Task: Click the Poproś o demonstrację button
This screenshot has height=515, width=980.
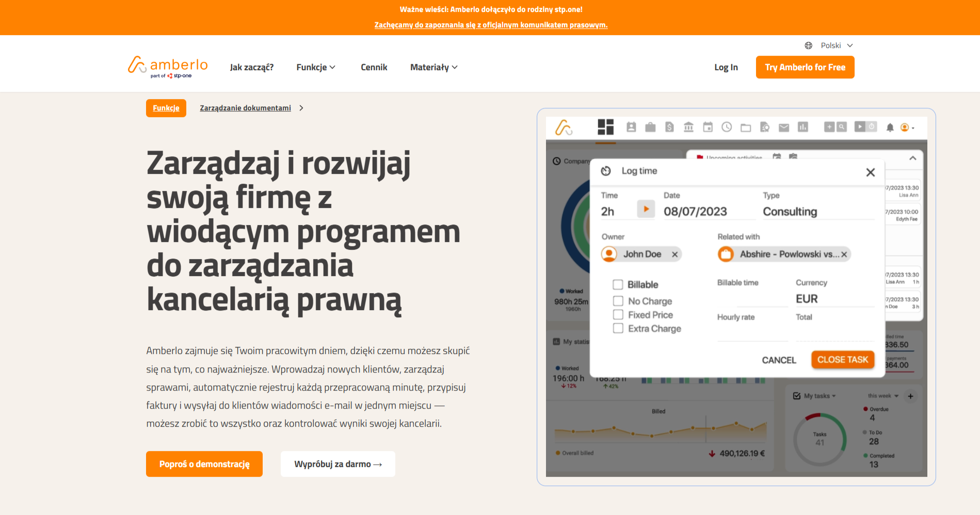Action: 204,464
